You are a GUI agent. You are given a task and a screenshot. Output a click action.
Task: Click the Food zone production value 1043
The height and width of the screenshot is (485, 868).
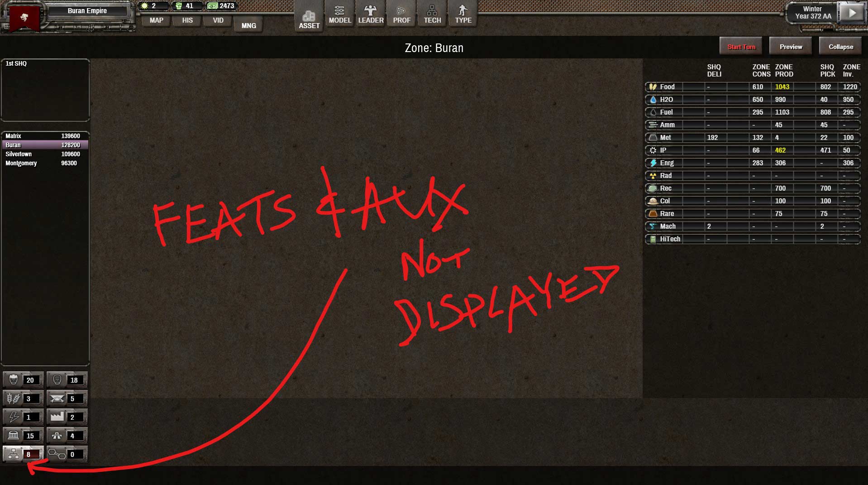click(x=782, y=86)
